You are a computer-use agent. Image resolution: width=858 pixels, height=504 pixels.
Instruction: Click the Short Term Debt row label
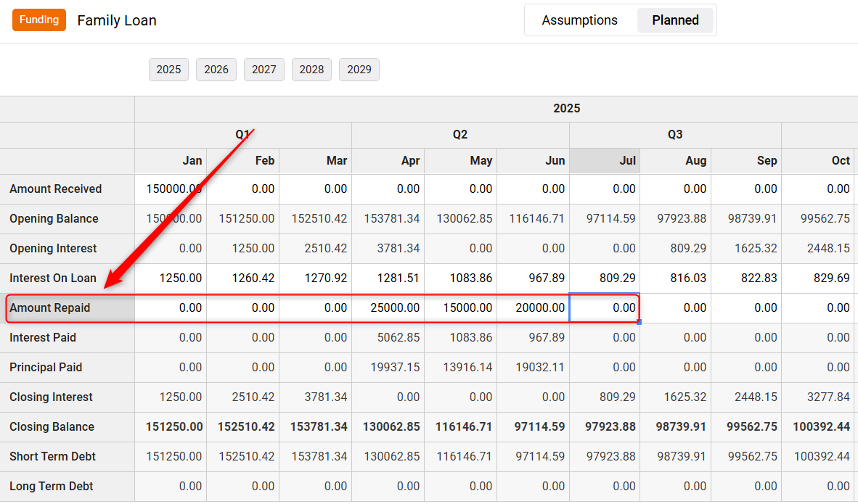pos(52,456)
